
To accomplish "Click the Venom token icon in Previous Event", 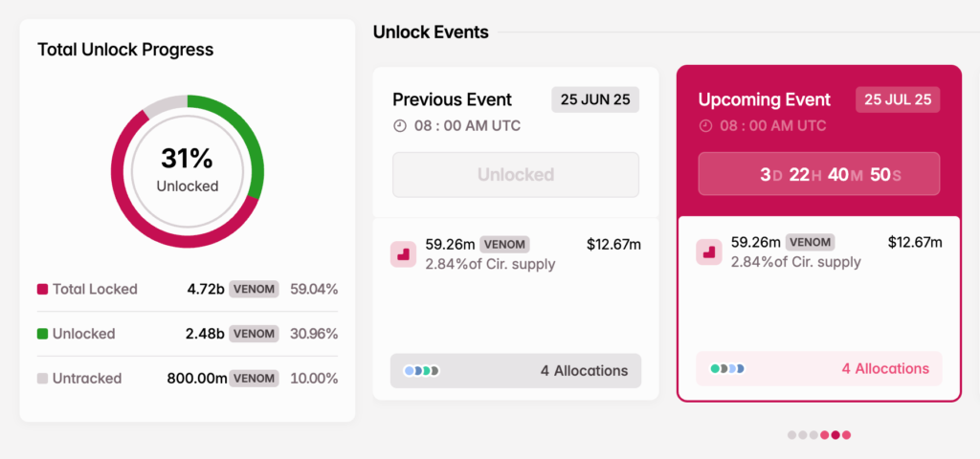I will tap(403, 253).
